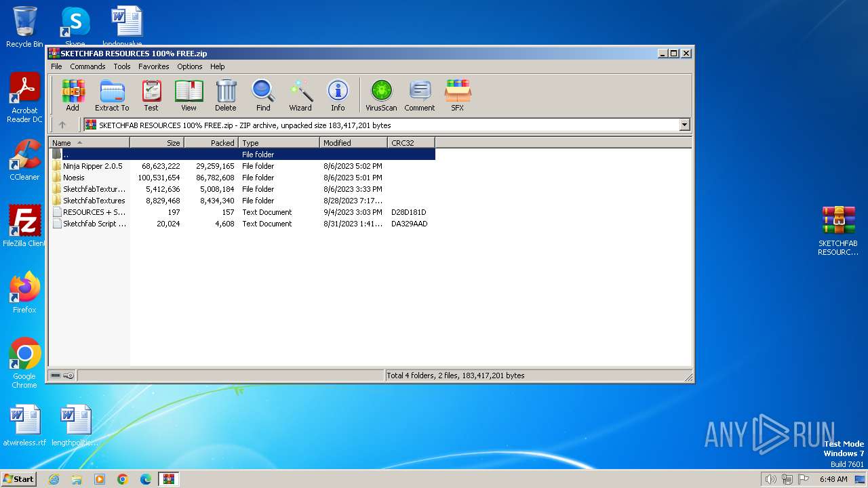Sort by the CRC32 column header
Image resolution: width=868 pixels, height=488 pixels.
coord(411,143)
